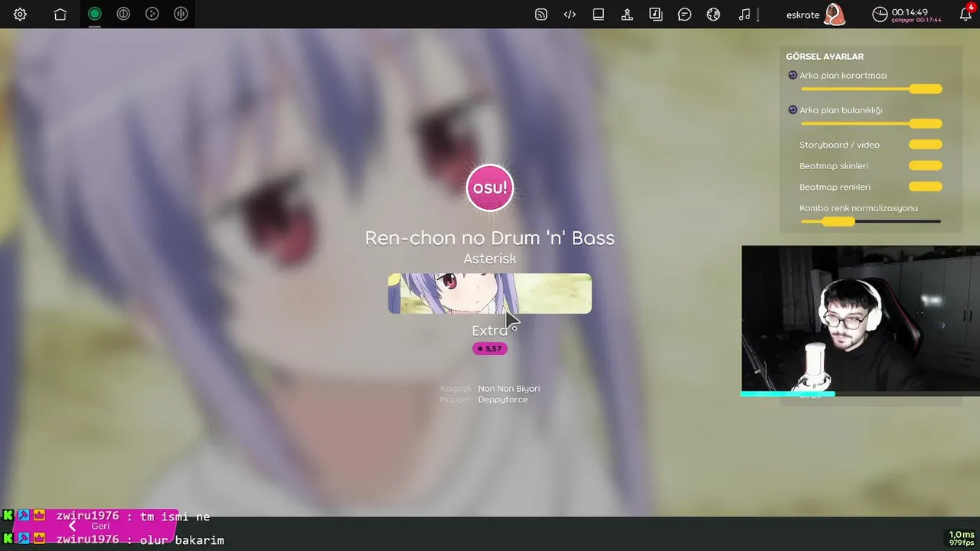Switch to the catch ruleset icon

(x=152, y=14)
